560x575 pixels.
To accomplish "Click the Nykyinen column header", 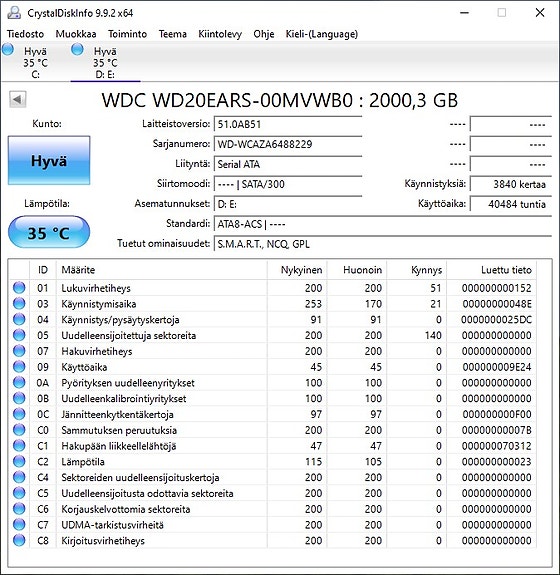I will (297, 270).
